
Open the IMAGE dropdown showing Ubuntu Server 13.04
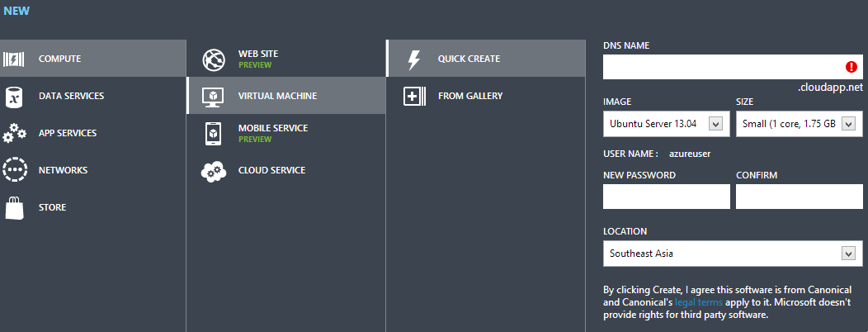(x=667, y=124)
